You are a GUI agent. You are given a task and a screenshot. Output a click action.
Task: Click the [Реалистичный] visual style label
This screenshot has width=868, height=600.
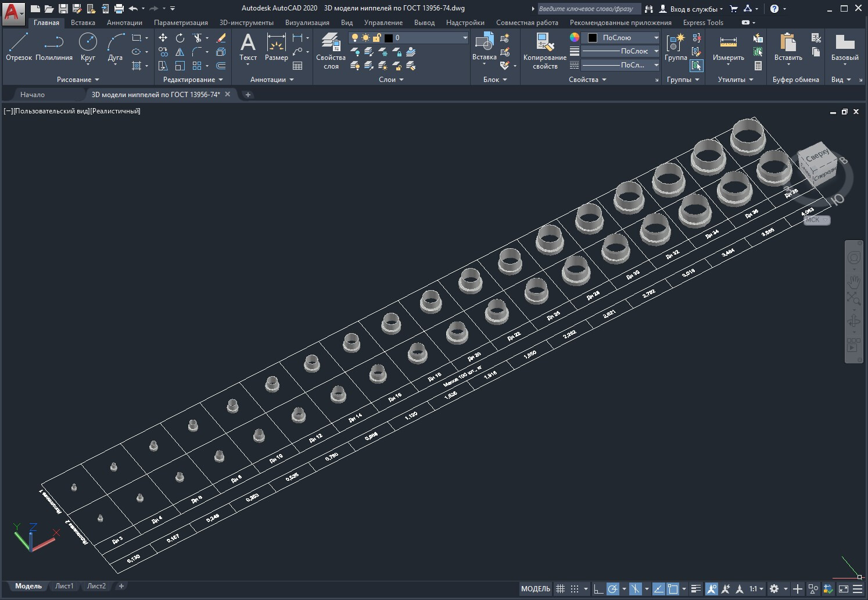[x=116, y=111]
